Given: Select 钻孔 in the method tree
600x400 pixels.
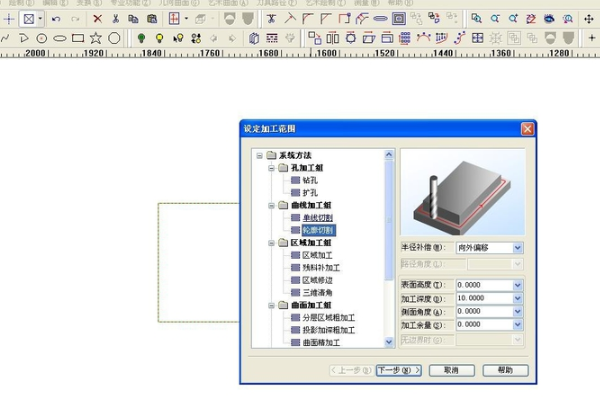Looking at the screenshot, I should coord(309,180).
